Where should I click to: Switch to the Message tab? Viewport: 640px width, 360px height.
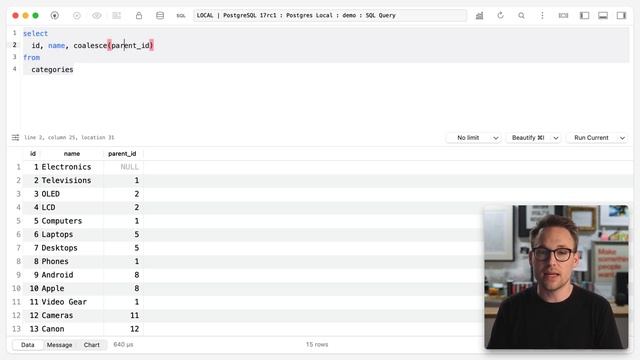tap(59, 345)
